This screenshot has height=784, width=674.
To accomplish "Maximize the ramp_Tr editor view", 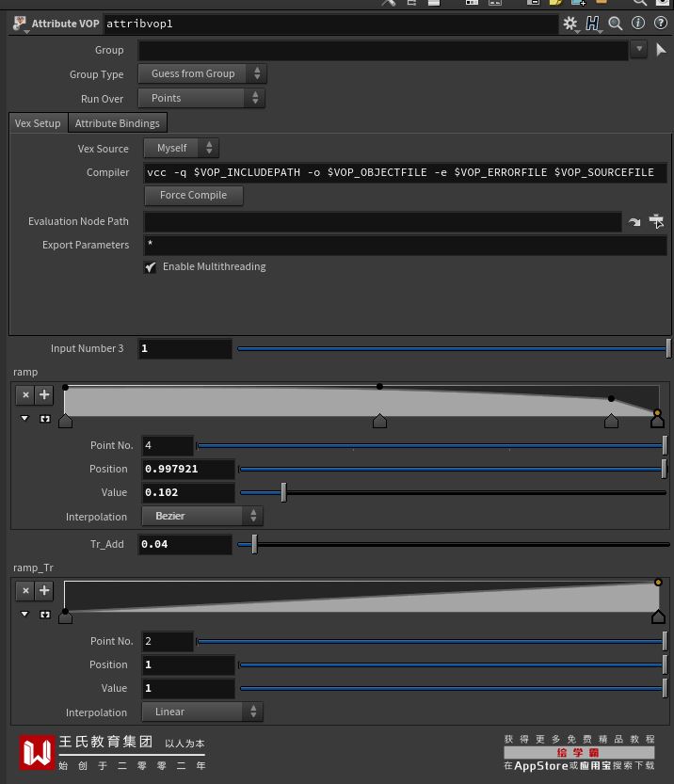I will [45, 614].
